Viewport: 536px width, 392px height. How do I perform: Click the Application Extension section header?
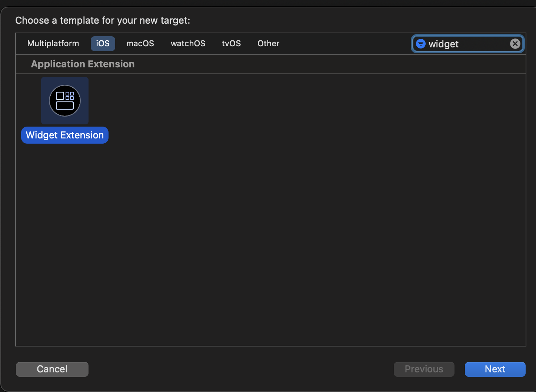coord(83,64)
